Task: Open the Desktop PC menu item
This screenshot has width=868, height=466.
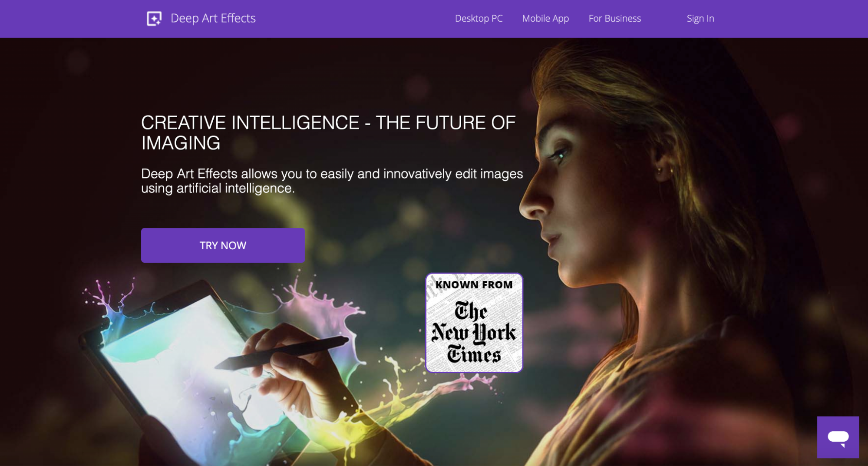Action: 479,18
